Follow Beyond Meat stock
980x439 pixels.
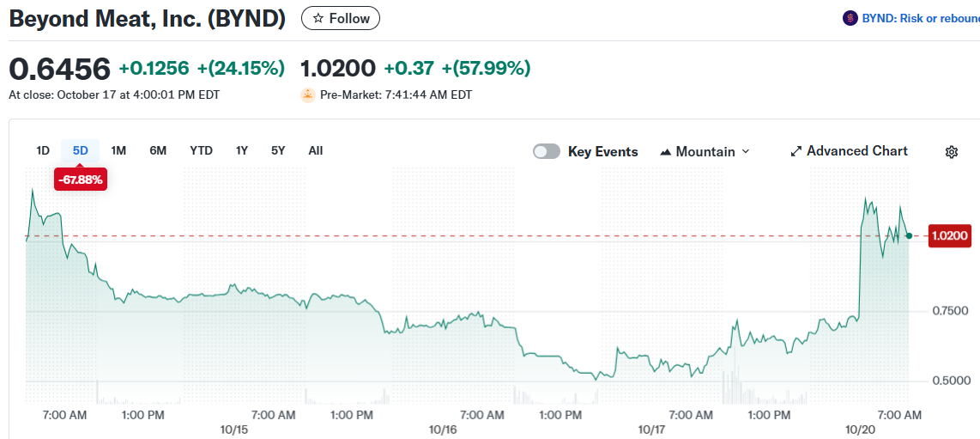tap(341, 18)
